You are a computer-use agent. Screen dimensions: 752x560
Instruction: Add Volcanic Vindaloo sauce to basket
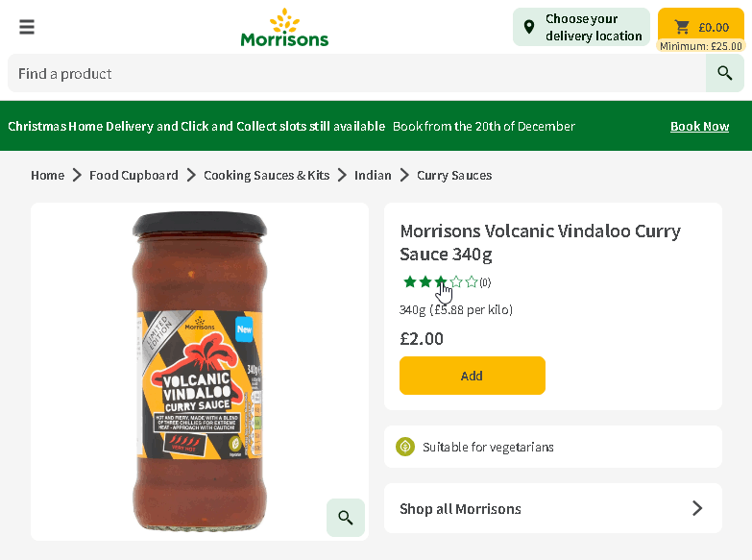tap(472, 376)
